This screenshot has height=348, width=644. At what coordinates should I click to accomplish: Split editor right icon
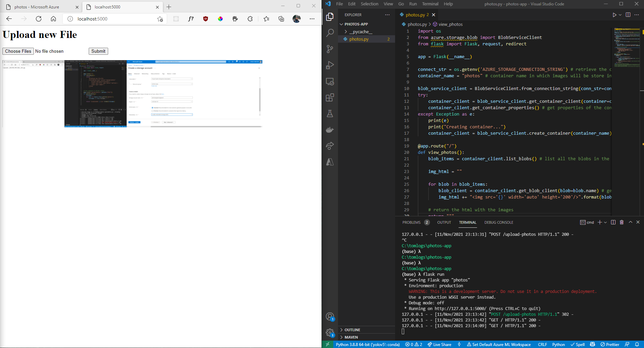point(628,15)
